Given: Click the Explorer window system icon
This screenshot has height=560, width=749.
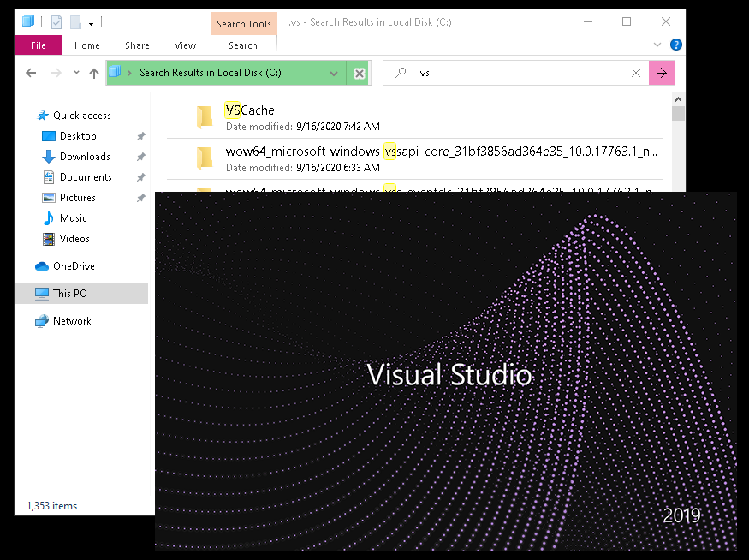Looking at the screenshot, I should 28,21.
